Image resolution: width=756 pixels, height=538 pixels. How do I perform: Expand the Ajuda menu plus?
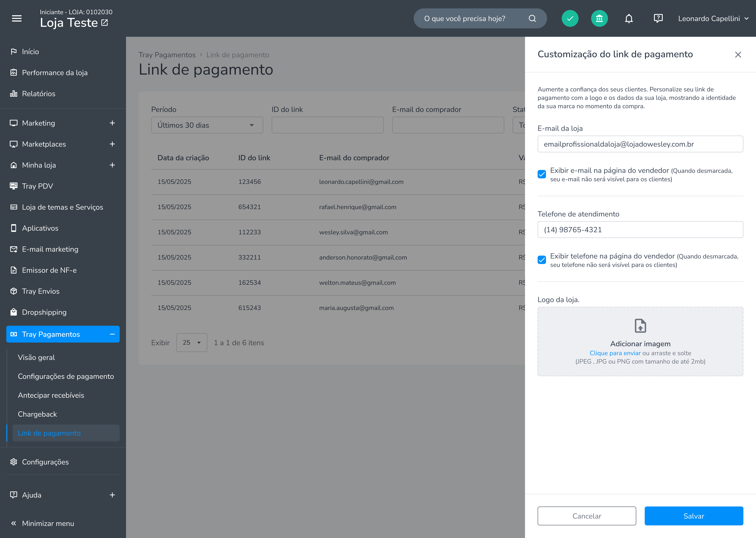pos(112,495)
